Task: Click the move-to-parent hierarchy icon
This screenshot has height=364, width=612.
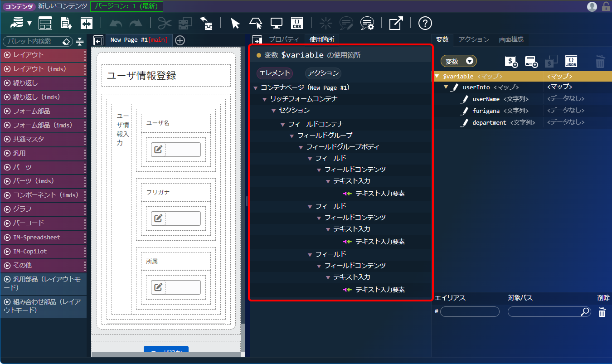Action: point(206,24)
